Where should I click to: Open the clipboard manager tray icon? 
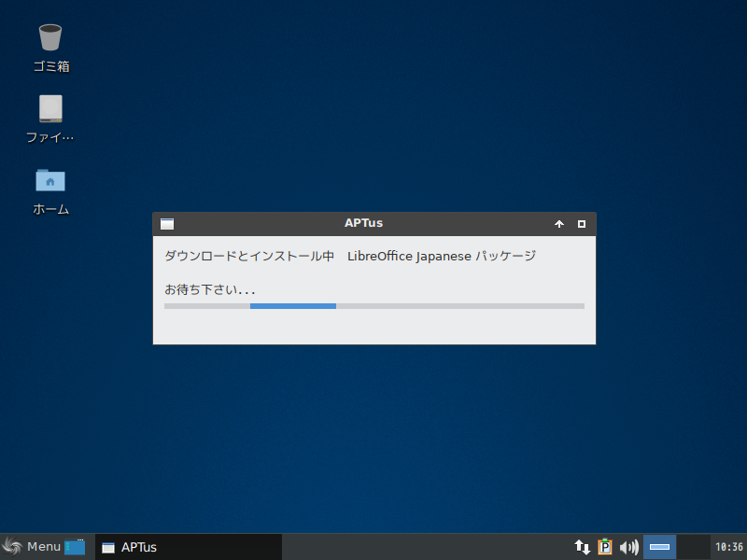coord(604,547)
